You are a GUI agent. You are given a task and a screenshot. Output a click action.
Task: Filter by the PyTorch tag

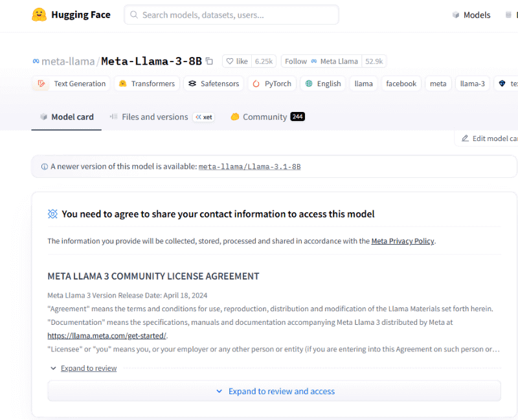(x=271, y=83)
